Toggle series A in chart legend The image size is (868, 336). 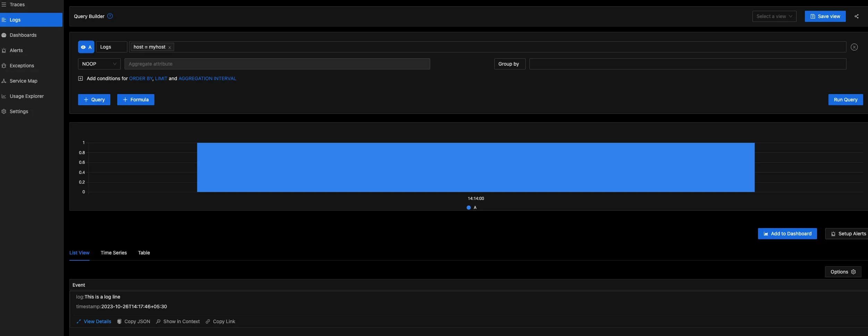coord(471,208)
